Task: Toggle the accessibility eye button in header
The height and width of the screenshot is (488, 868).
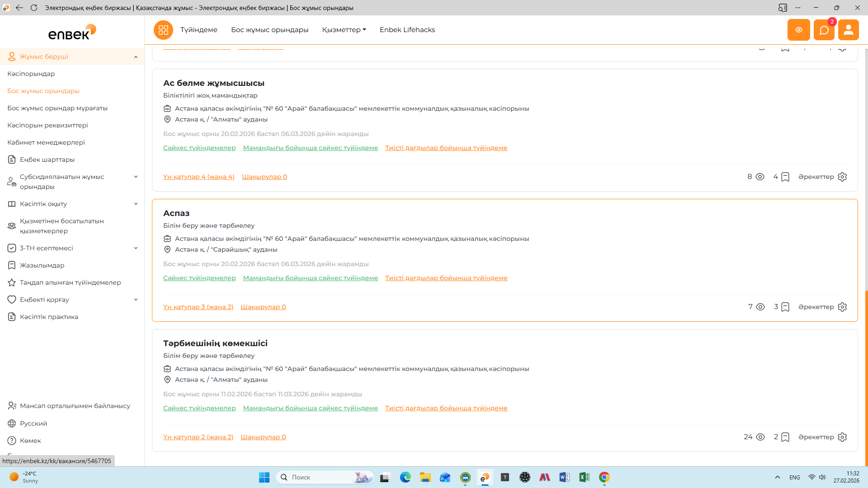Action: point(798,30)
